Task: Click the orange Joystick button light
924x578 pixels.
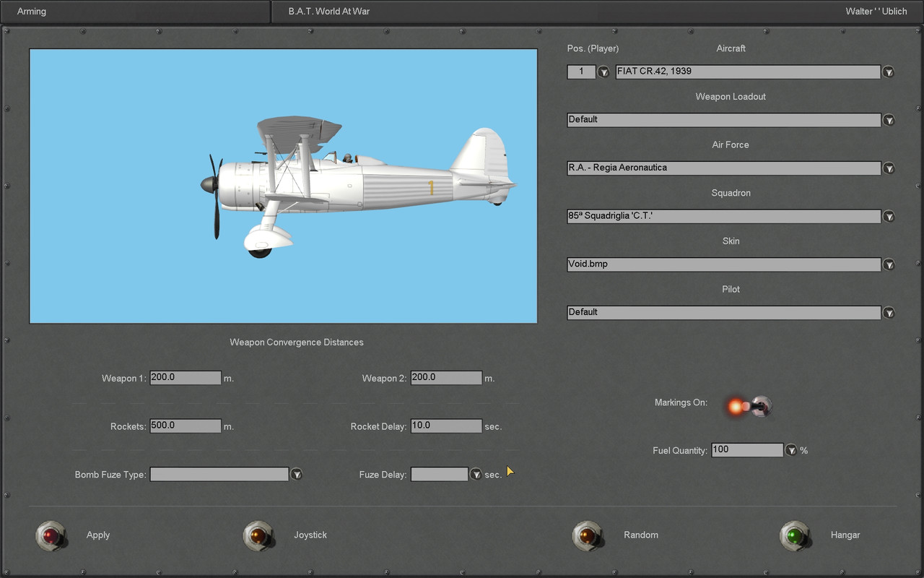Action: [x=258, y=535]
